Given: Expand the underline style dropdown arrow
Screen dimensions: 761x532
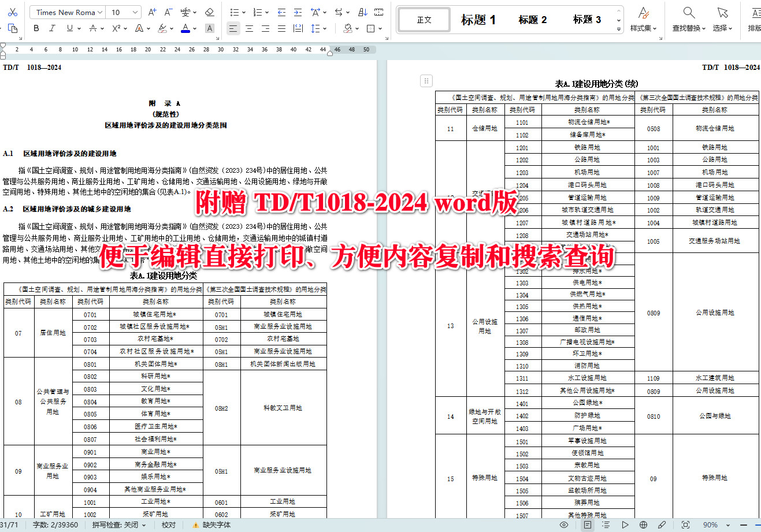Looking at the screenshot, I should click(x=79, y=28).
